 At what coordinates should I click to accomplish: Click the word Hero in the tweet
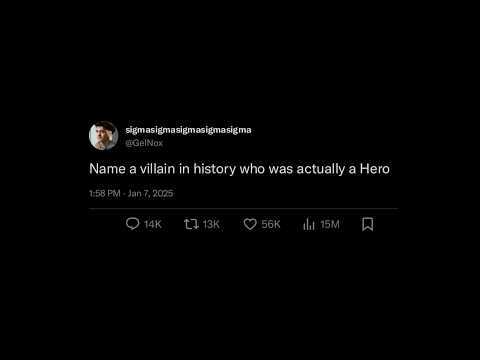375,169
